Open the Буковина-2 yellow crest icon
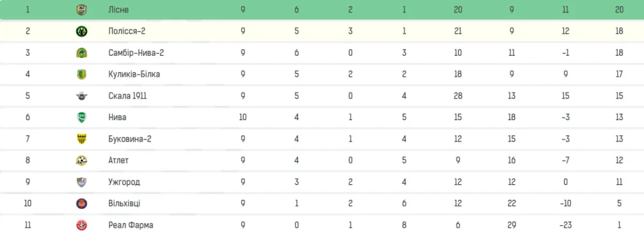 81,139
